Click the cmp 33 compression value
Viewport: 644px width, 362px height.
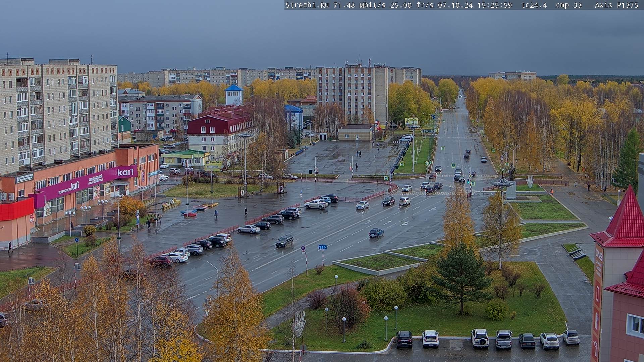(569, 5)
